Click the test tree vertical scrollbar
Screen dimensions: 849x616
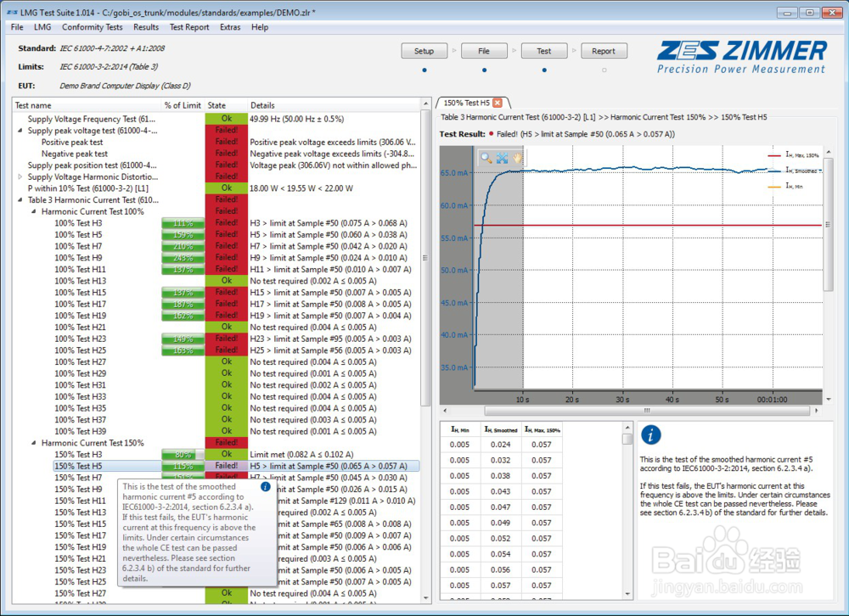click(x=425, y=258)
